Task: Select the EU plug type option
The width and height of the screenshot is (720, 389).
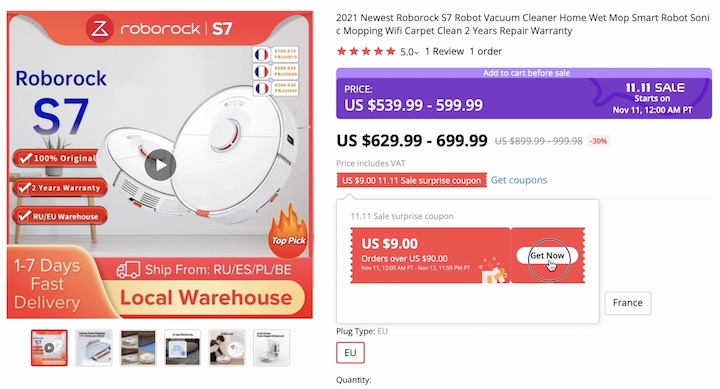Action: tap(350, 352)
